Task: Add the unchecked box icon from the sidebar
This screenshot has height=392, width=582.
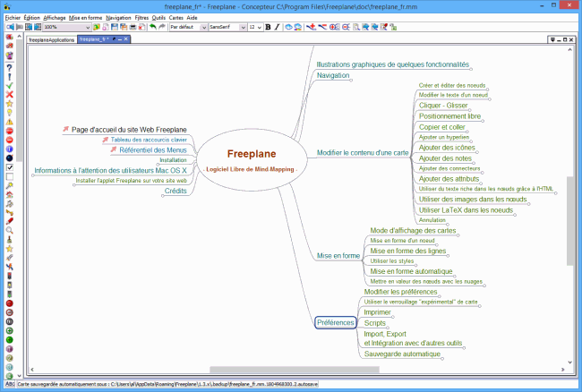Action: (10, 176)
